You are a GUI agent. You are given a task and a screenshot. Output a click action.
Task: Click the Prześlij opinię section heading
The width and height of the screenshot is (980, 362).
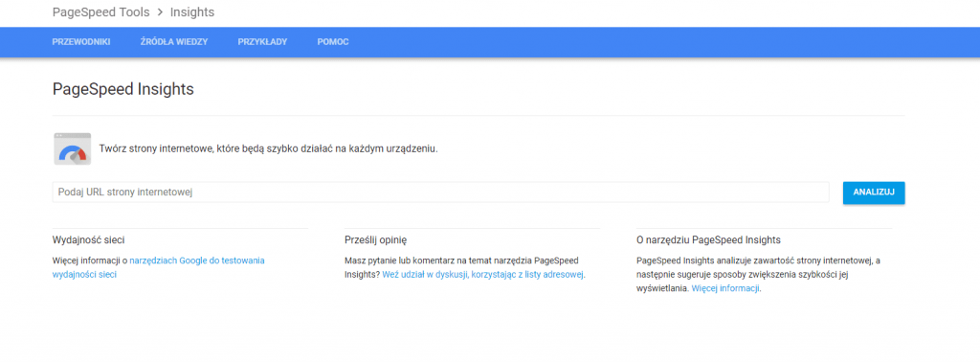(x=375, y=240)
